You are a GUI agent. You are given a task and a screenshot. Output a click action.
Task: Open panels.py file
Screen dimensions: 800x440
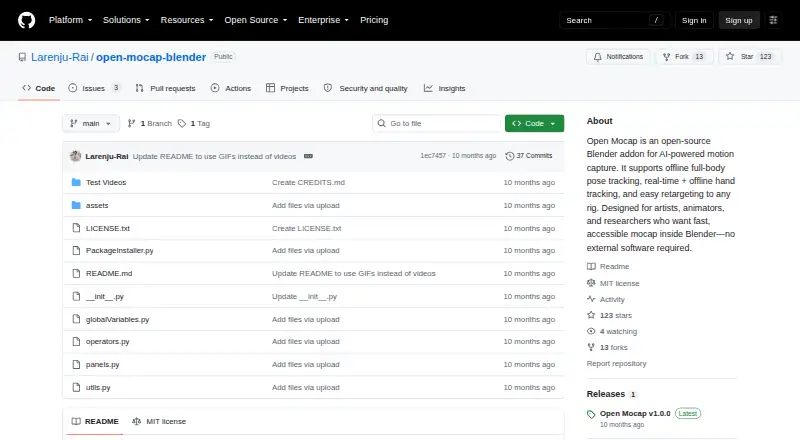103,364
